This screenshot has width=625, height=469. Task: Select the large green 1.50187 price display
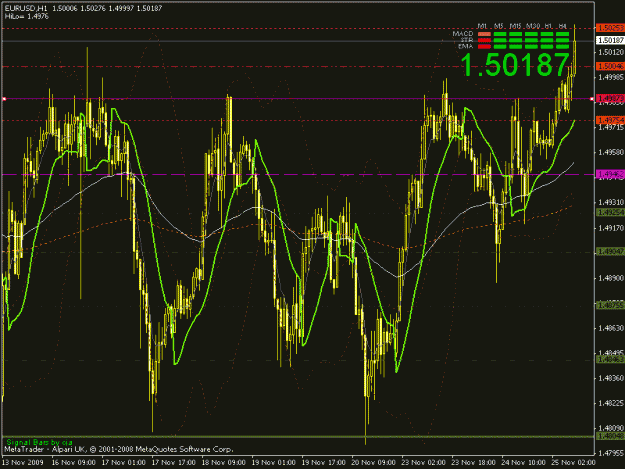[515, 65]
